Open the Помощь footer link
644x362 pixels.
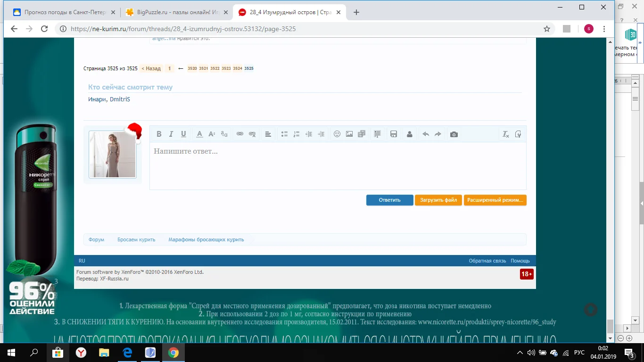[520, 261]
